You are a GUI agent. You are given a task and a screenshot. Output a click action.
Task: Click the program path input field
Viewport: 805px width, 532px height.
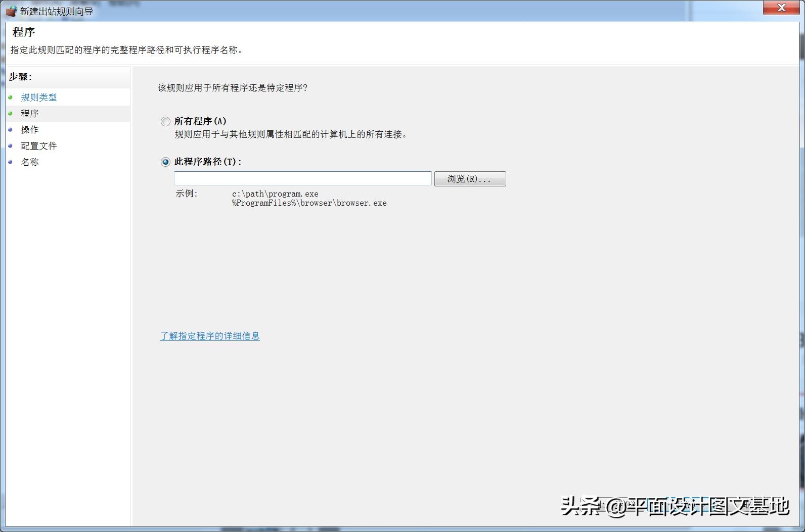pos(302,178)
